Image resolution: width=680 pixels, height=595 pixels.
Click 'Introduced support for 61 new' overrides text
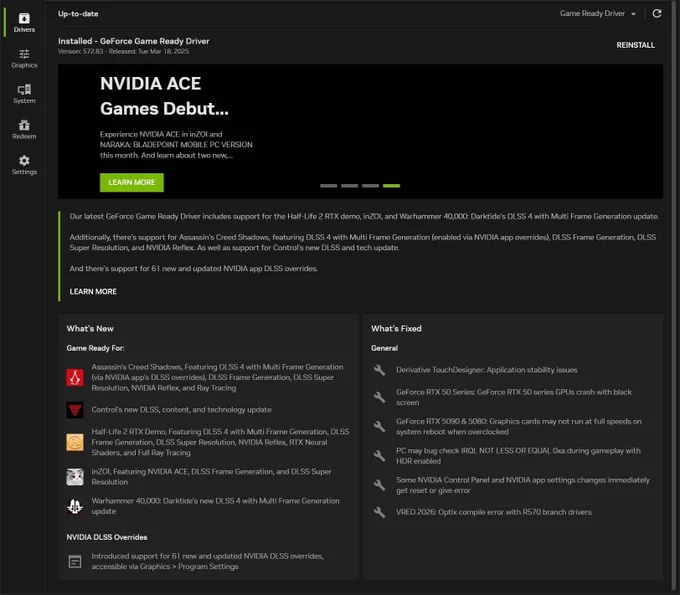tap(207, 562)
